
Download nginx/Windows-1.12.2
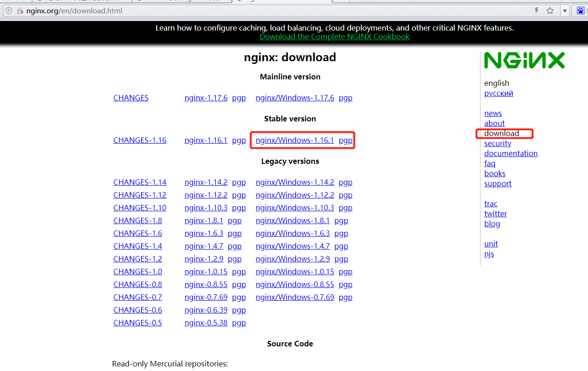point(295,195)
